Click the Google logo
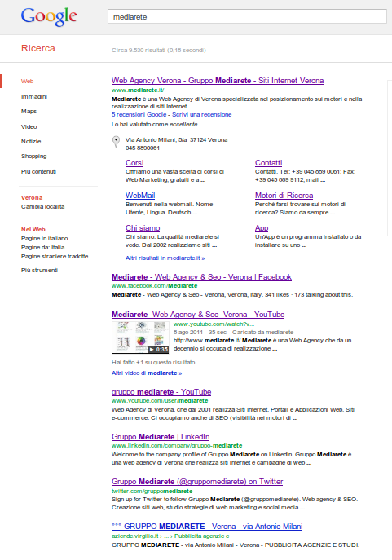The image size is (392, 560). 49,16
